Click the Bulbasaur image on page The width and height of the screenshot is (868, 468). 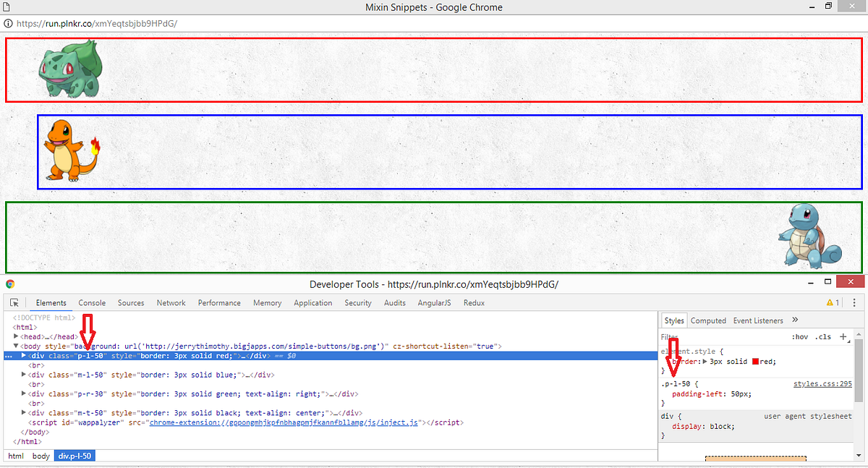pyautogui.click(x=70, y=69)
